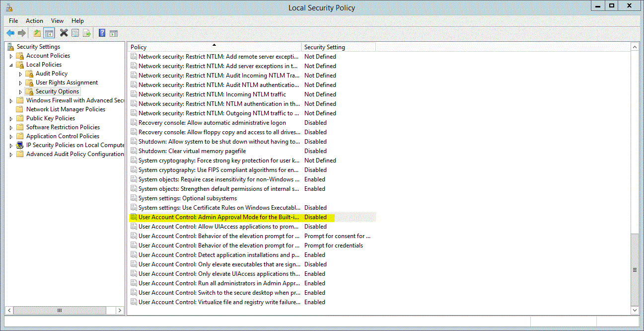Screen dimensions: 644x331
Task: Expand the Account Policies tree node
Action: click(11, 56)
